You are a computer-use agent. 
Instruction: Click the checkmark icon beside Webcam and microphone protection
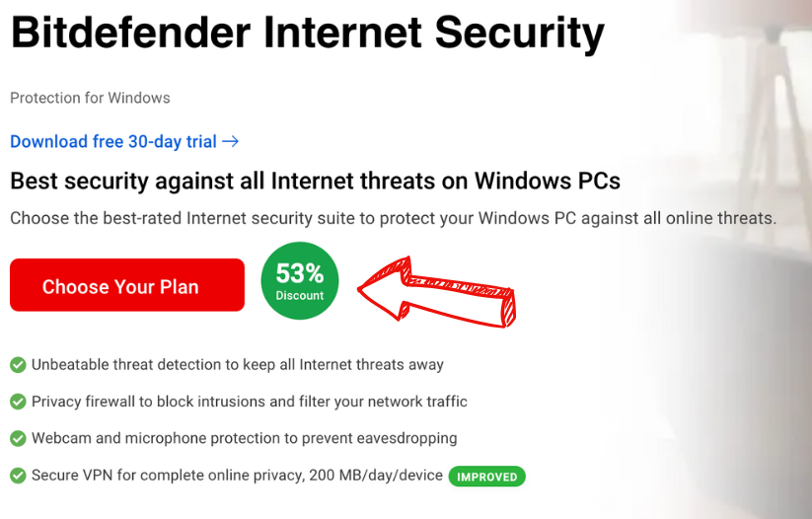(18, 438)
